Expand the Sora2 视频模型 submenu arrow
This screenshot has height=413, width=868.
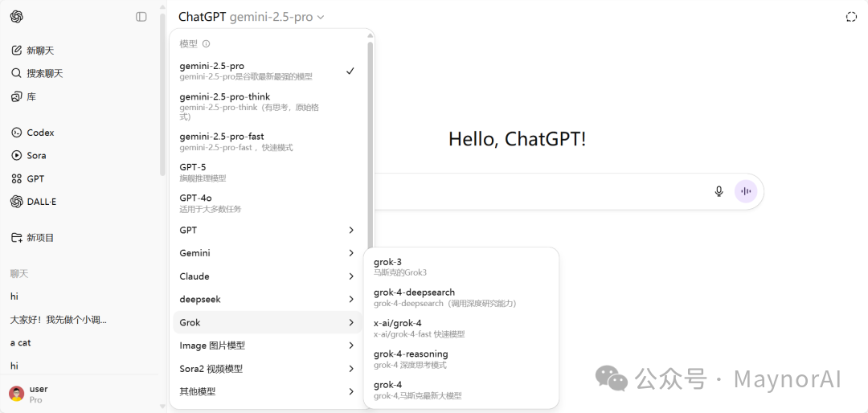pos(351,369)
